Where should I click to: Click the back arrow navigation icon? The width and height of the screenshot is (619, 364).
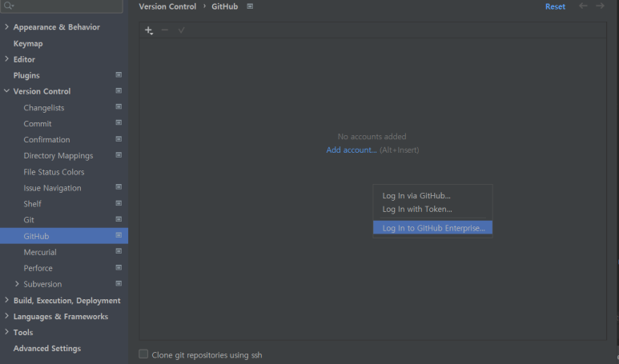click(583, 6)
